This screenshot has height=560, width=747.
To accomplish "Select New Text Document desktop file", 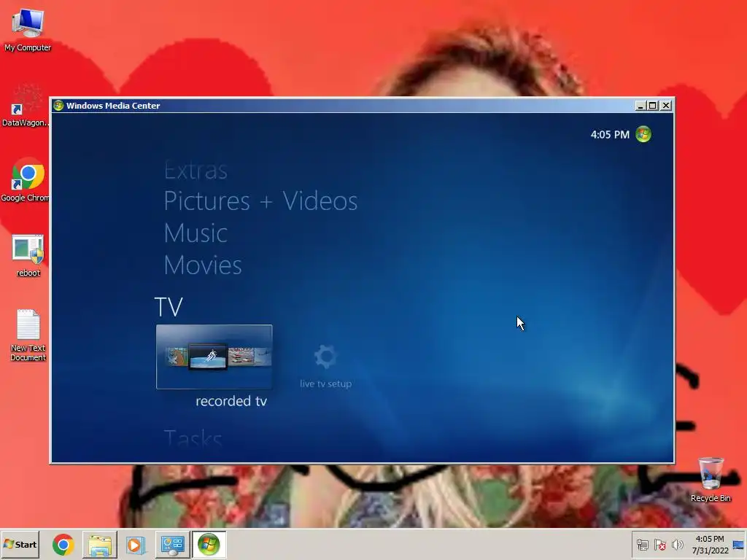I will pos(28,335).
